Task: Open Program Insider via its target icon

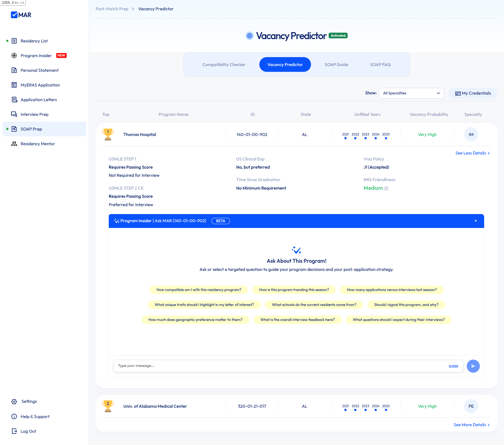Action: [14, 55]
